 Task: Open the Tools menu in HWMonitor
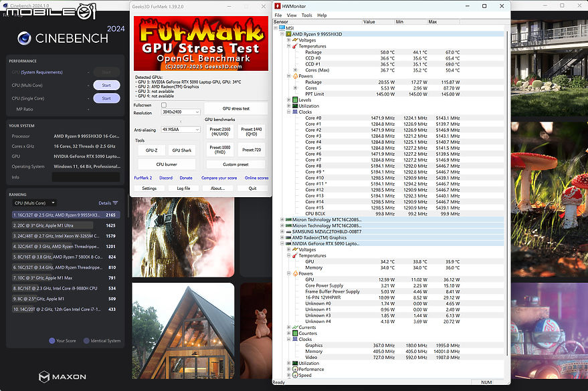(307, 15)
